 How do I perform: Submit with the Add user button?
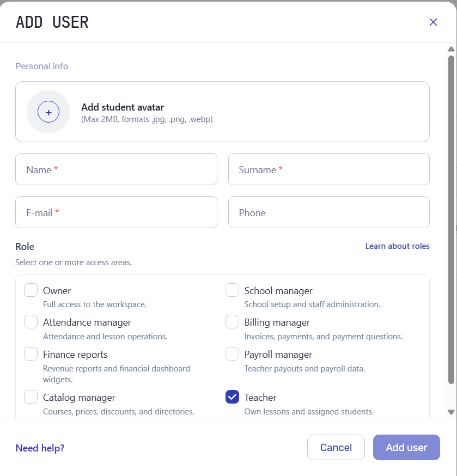pyautogui.click(x=406, y=448)
